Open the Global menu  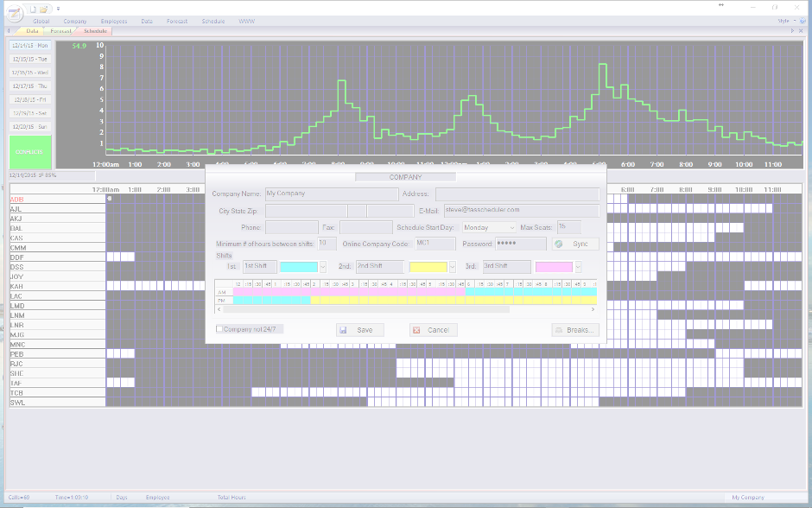coord(41,22)
